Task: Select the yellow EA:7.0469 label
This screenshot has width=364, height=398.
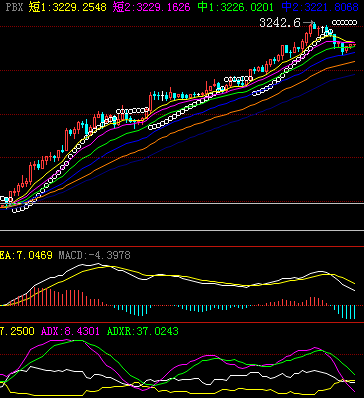Action: pyautogui.click(x=26, y=256)
